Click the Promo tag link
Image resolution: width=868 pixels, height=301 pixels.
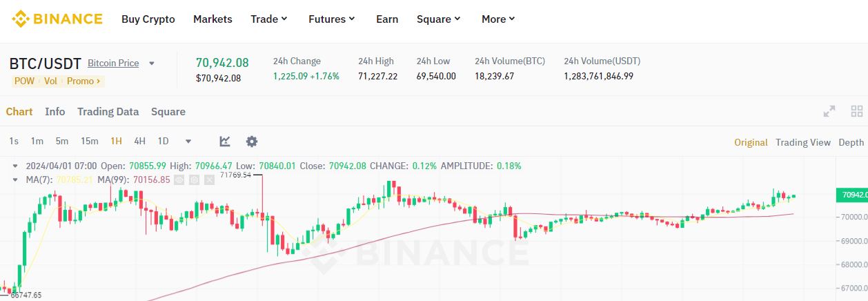[x=83, y=81]
